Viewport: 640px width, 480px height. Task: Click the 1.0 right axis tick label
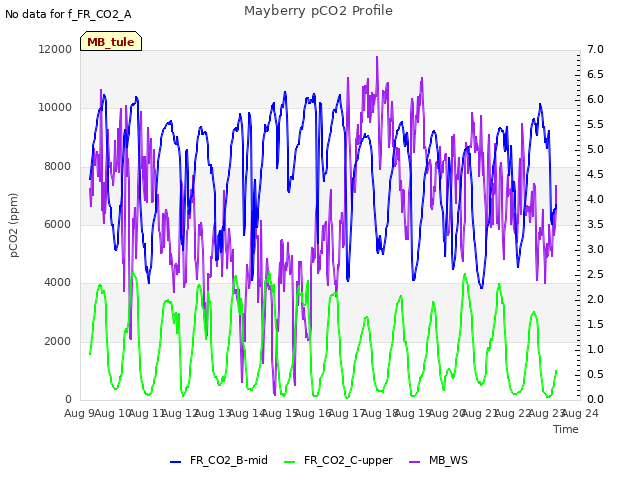tap(595, 349)
